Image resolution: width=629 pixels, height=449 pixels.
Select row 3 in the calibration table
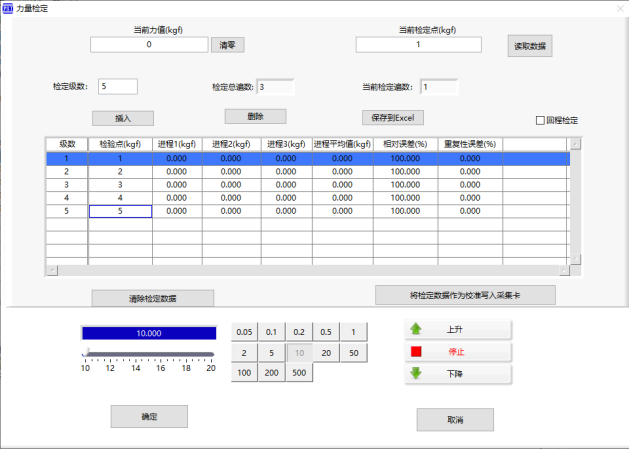67,184
